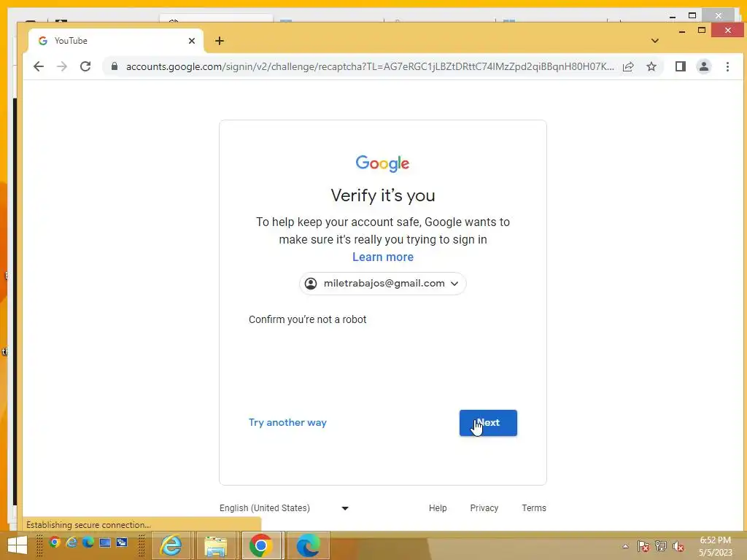Open the Windows Start button
The height and width of the screenshot is (560, 747).
click(x=18, y=545)
